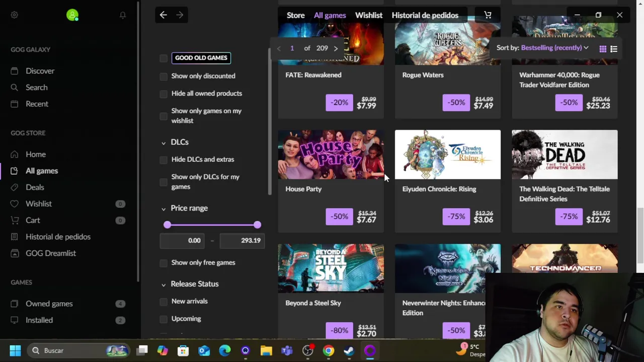Viewport: 644px width, 362px height.
Task: Go to the next results page arrow
Action: click(x=336, y=48)
